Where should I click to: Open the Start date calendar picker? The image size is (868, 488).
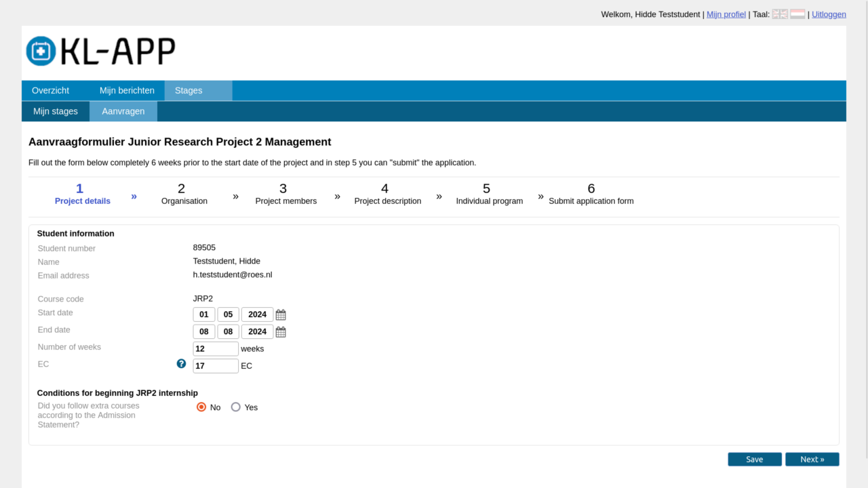[281, 315]
